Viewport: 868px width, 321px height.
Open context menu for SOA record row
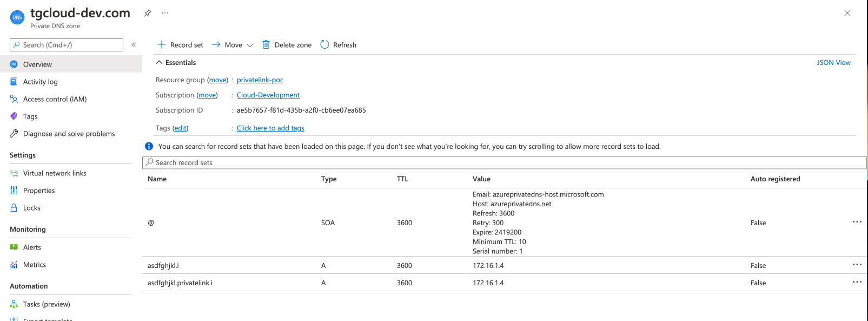(x=857, y=222)
